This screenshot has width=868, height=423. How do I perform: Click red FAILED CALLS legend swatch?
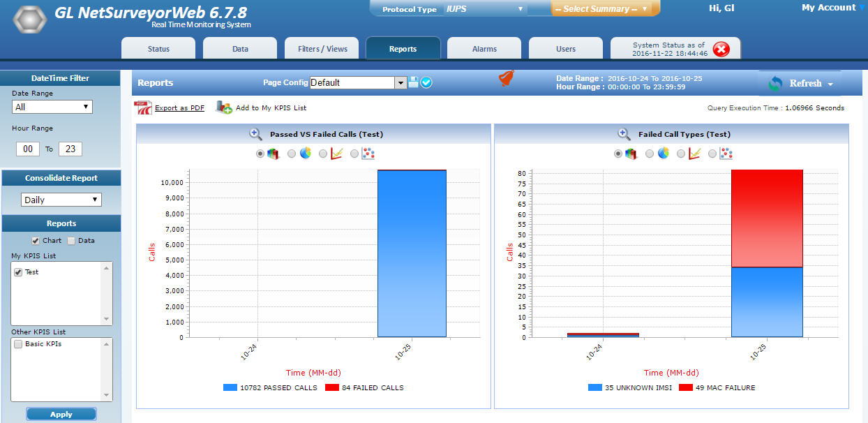(x=331, y=387)
